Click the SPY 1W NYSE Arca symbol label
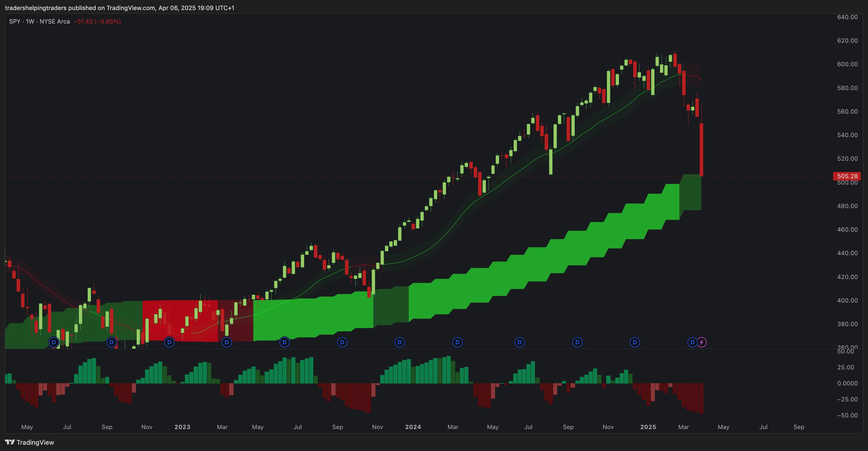The image size is (868, 451). tap(40, 22)
